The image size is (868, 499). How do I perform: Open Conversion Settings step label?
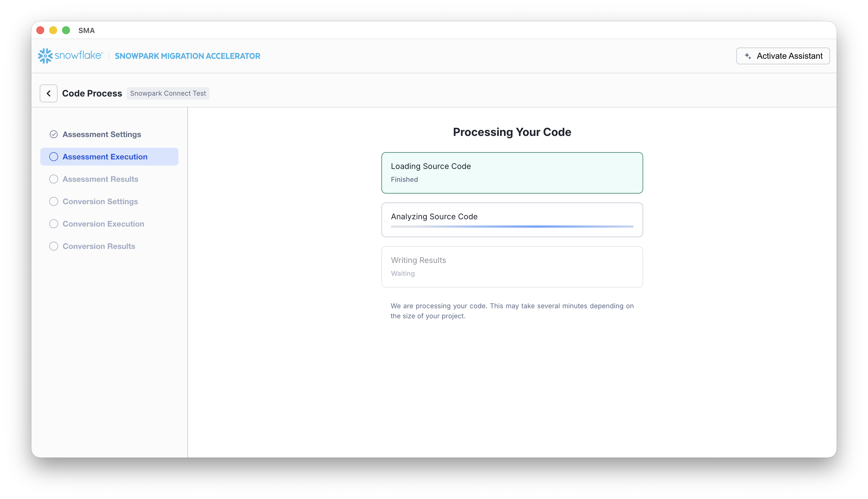click(100, 201)
